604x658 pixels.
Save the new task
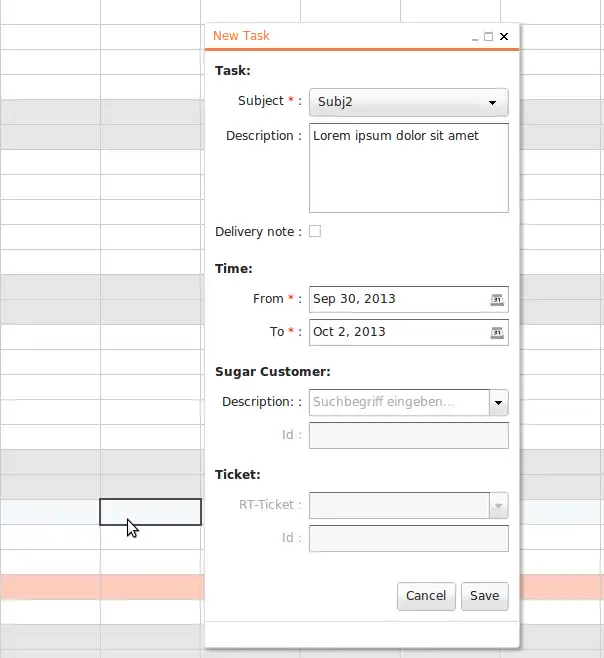click(x=484, y=596)
